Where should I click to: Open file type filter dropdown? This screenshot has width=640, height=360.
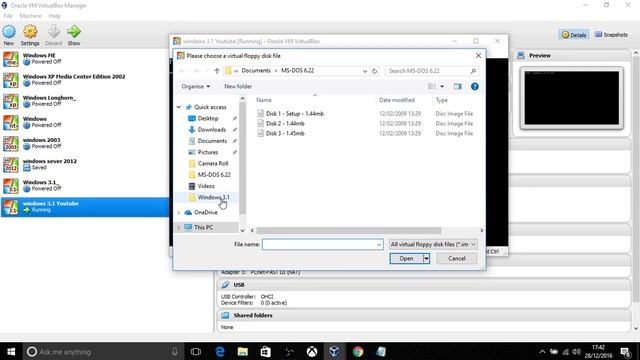click(x=433, y=244)
